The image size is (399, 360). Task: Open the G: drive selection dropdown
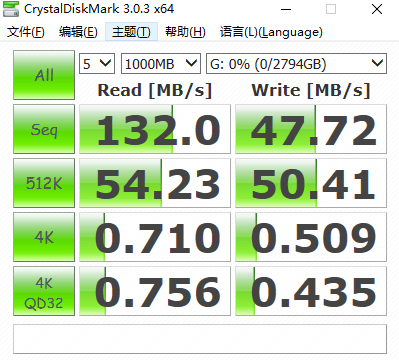pyautogui.click(x=296, y=63)
